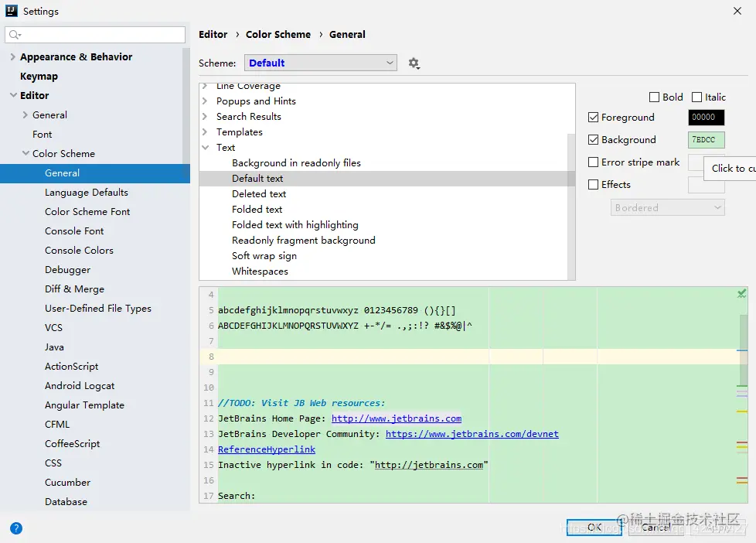Click the OK button
This screenshot has height=543, width=756.
point(594,528)
